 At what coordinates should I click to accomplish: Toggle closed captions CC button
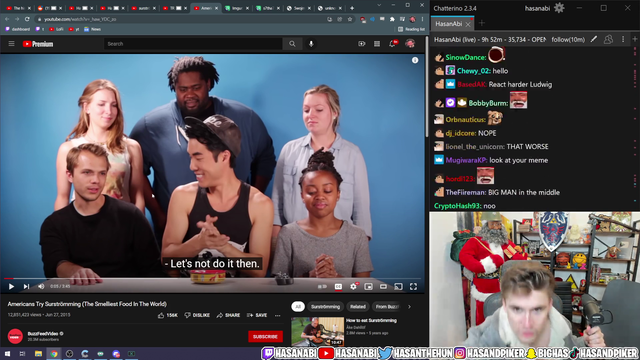338,287
